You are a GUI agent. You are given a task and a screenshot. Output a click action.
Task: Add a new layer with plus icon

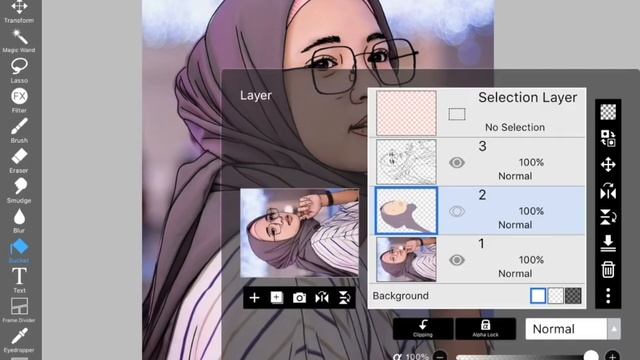(254, 298)
